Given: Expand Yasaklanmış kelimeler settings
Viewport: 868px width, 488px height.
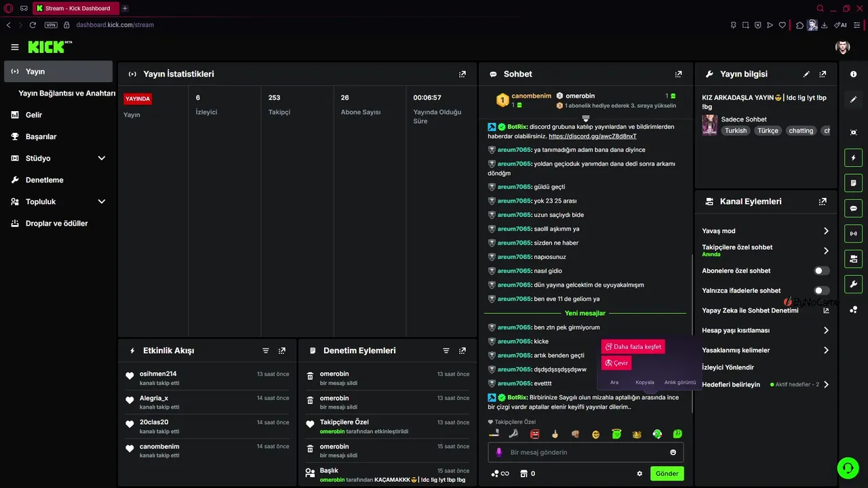Looking at the screenshot, I should point(826,350).
